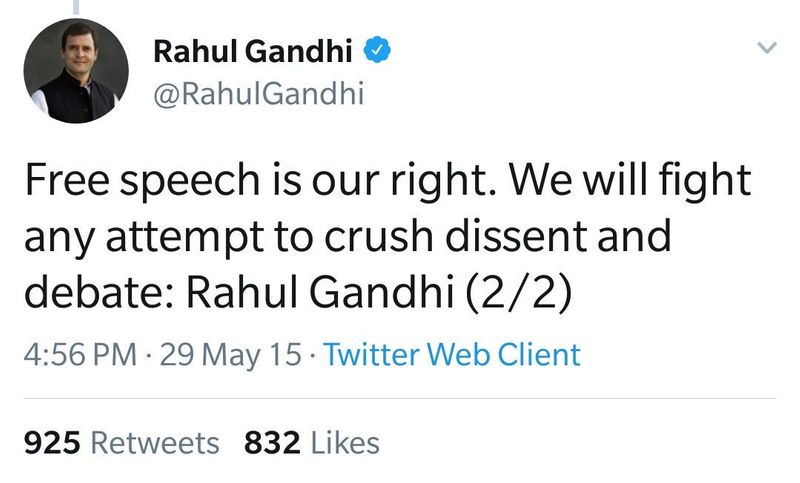Click the word "Likes" label

pos(345,442)
